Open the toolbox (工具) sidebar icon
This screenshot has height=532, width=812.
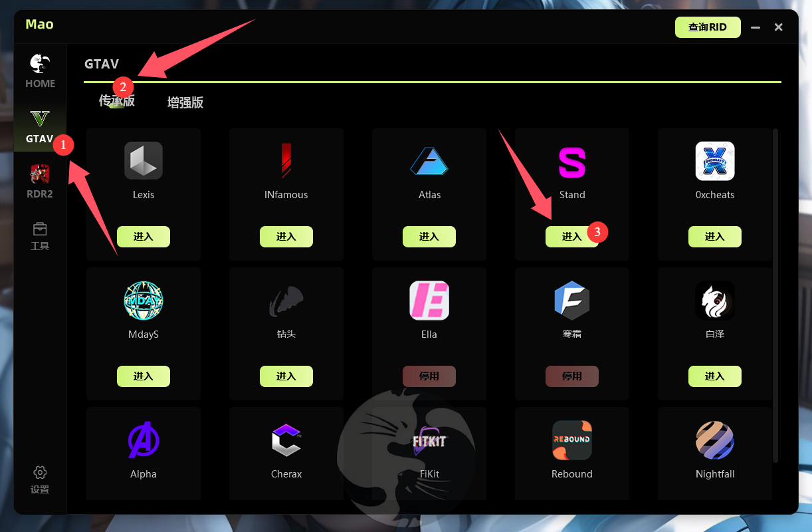tap(40, 229)
